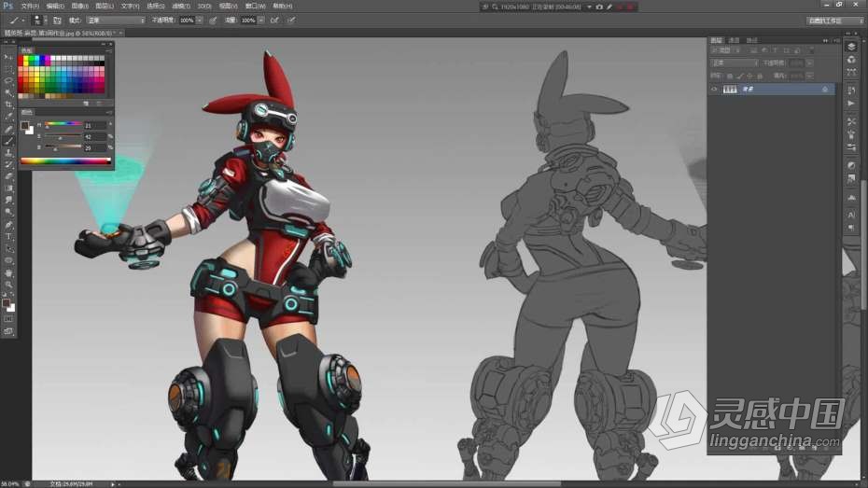Select the Hand tool
This screenshot has width=868, height=488.
click(x=8, y=272)
